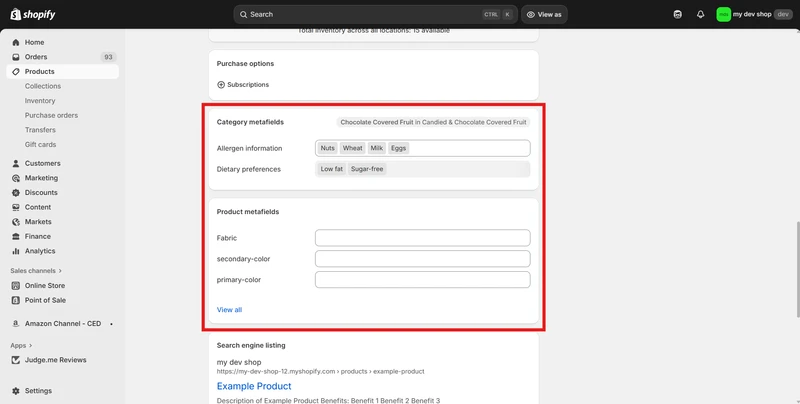Image resolution: width=800 pixels, height=404 pixels.
Task: Click the Analytics bar chart icon
Action: tap(16, 251)
